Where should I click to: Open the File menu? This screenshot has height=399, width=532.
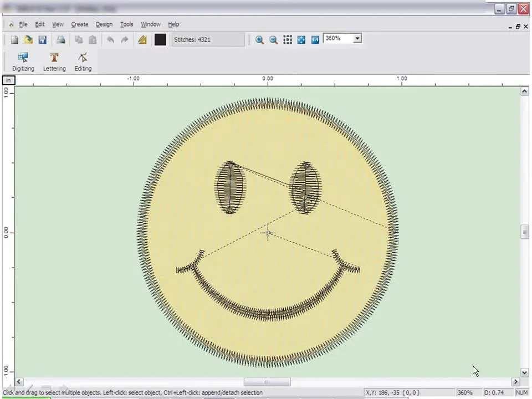point(23,24)
